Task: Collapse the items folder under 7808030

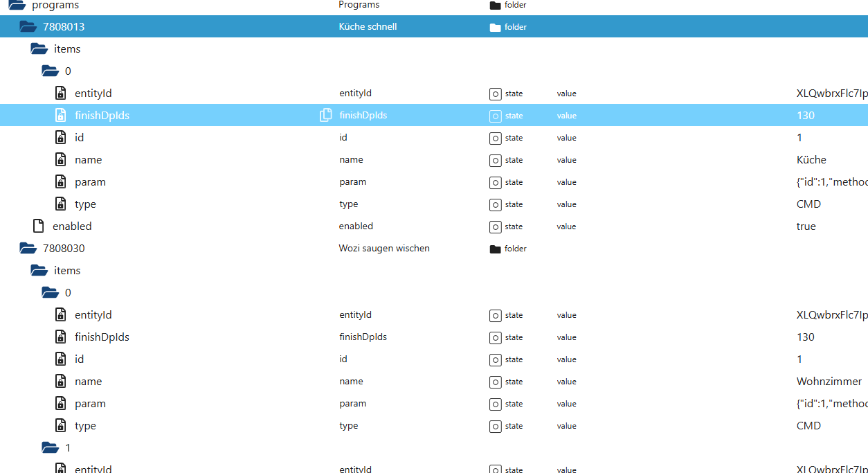Action: tap(39, 271)
